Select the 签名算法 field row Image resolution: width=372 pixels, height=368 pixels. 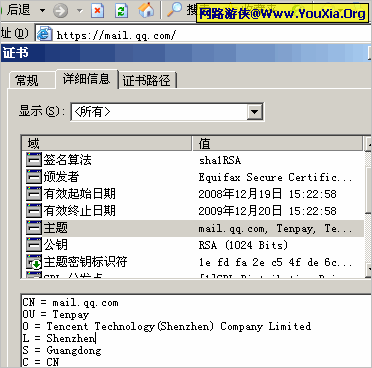point(194,160)
